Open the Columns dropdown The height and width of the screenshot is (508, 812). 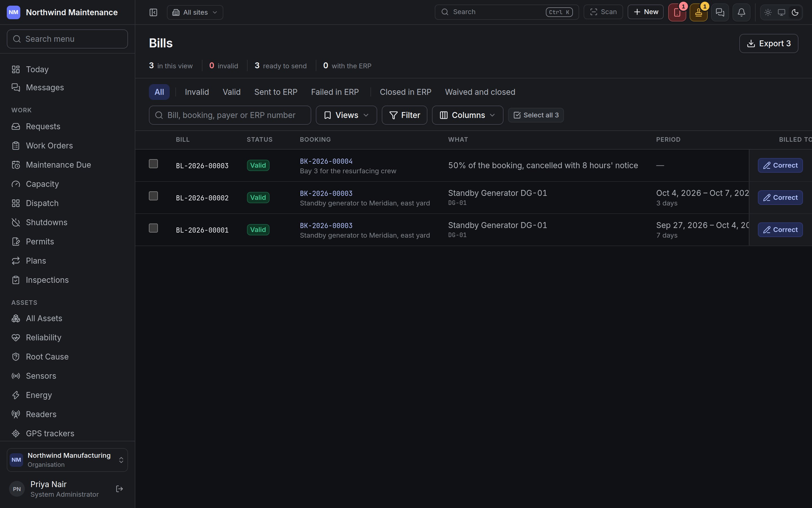(x=467, y=115)
